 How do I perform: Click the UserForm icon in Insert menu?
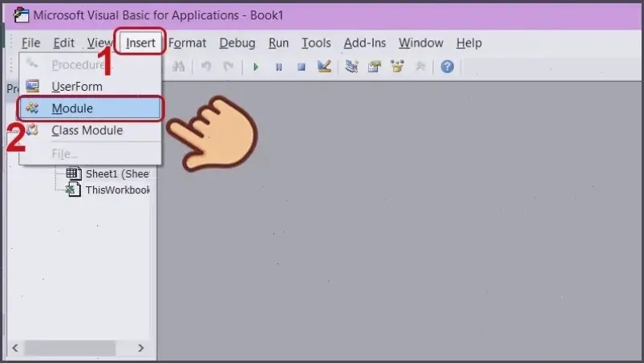coord(32,86)
